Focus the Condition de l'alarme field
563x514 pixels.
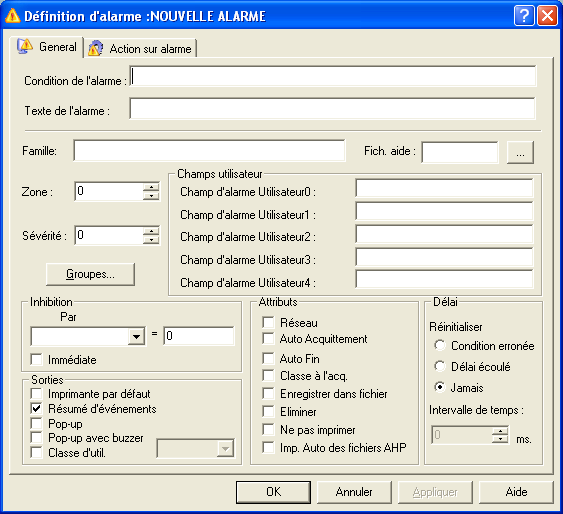coord(333,76)
